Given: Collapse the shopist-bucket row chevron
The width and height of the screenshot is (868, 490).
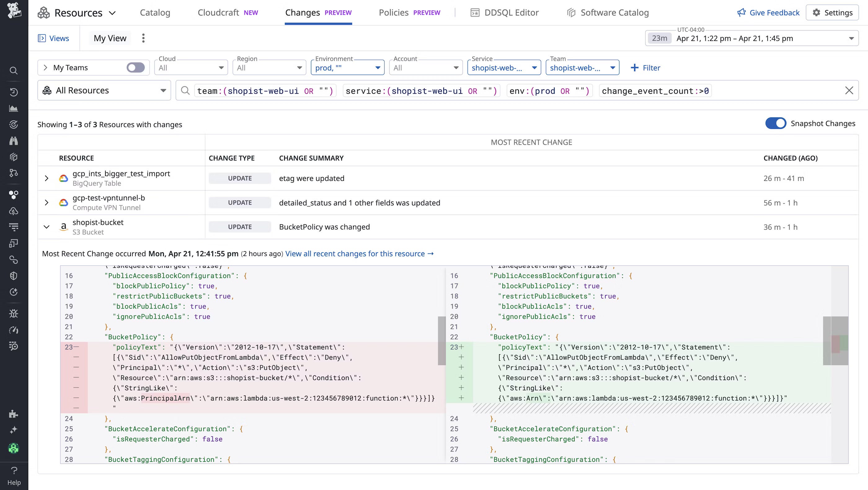Looking at the screenshot, I should 46,227.
